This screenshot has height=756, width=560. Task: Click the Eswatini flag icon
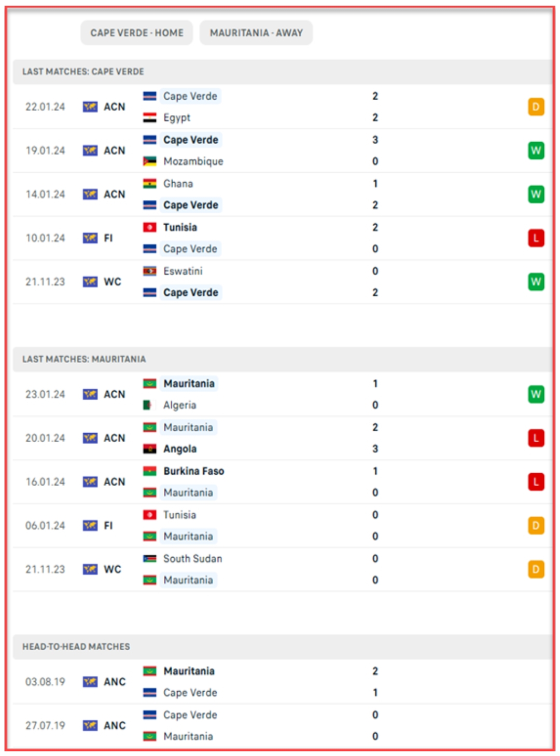point(150,271)
